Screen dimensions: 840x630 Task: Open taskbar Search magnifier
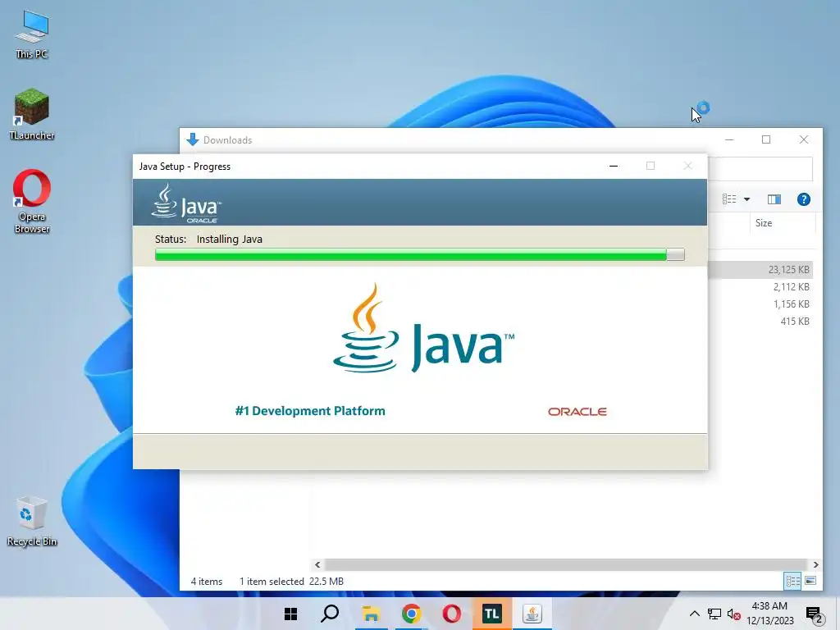(x=330, y=614)
